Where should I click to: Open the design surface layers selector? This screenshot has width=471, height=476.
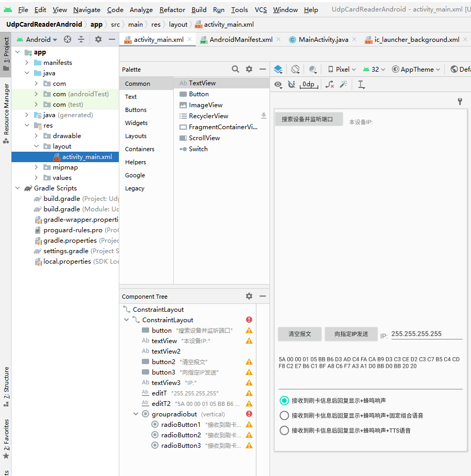click(x=278, y=69)
